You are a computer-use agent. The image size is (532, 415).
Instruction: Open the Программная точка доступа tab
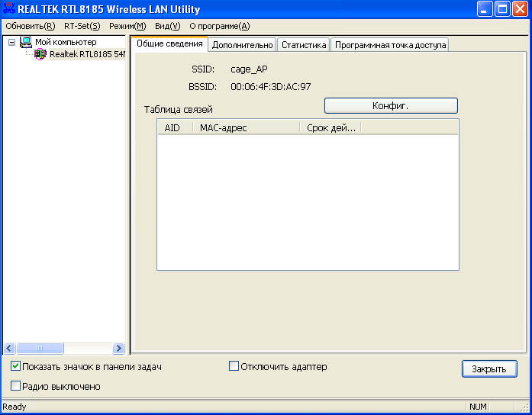point(390,45)
